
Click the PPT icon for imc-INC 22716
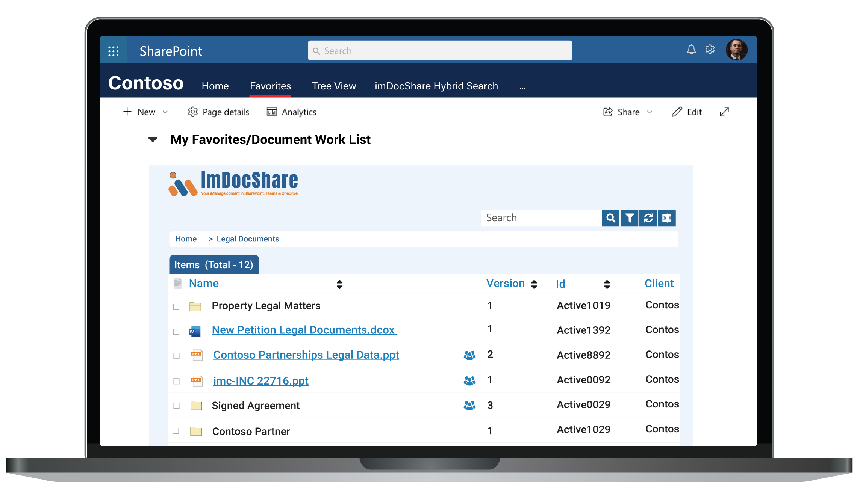tap(196, 381)
